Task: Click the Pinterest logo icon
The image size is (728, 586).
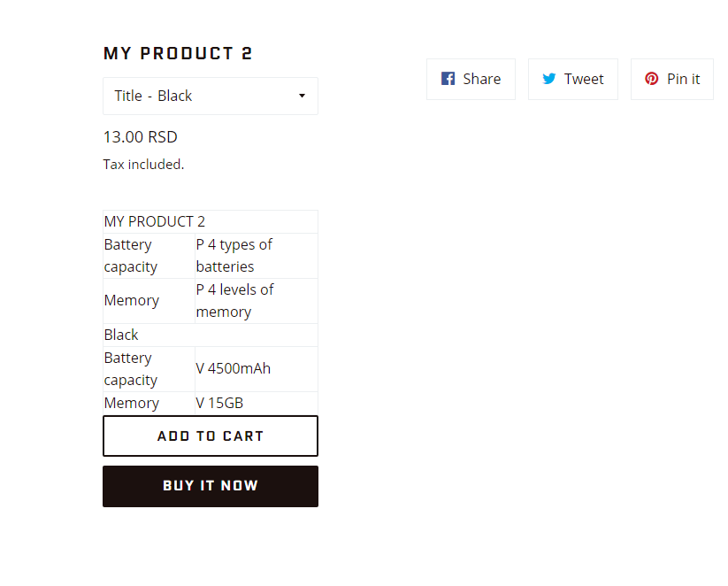Action: pos(652,79)
